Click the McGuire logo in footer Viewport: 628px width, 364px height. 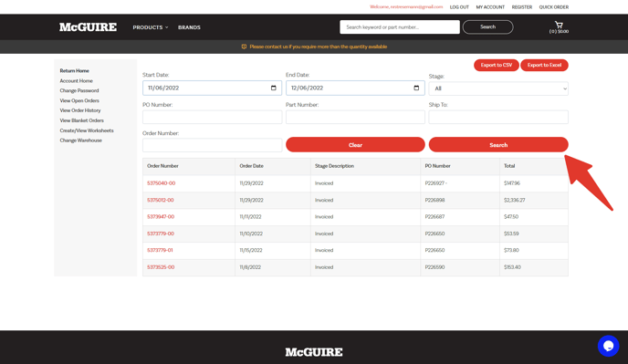pos(314,352)
